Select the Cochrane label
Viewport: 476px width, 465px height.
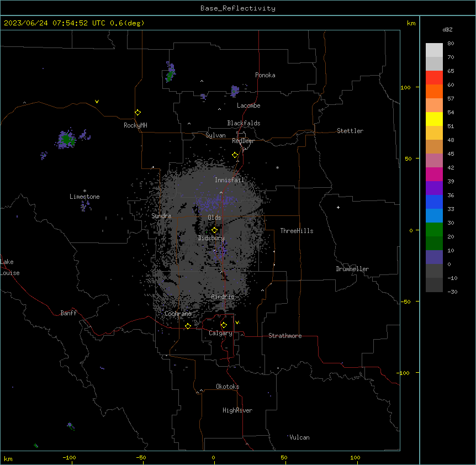point(178,314)
